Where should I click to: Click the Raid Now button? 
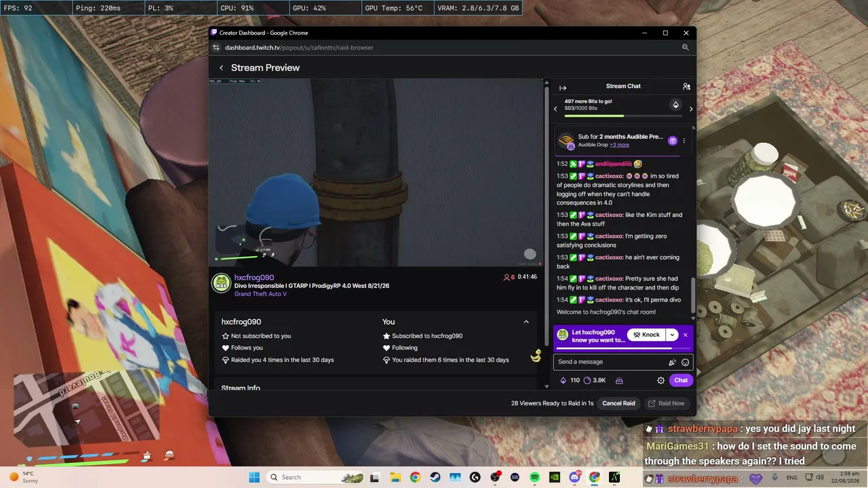666,403
